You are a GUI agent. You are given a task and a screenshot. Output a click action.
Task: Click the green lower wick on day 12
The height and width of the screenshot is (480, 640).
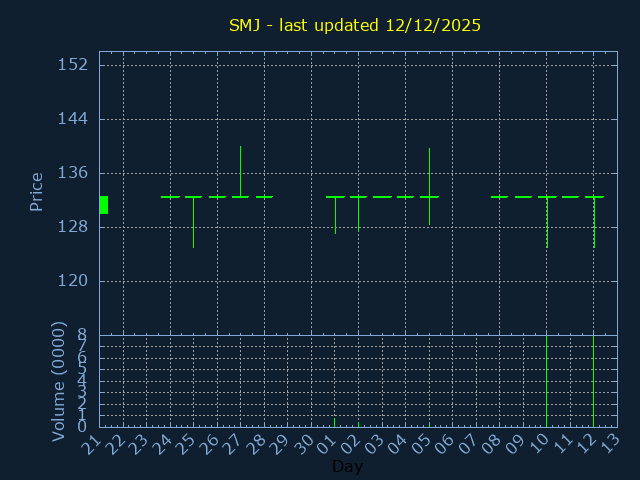pos(594,224)
